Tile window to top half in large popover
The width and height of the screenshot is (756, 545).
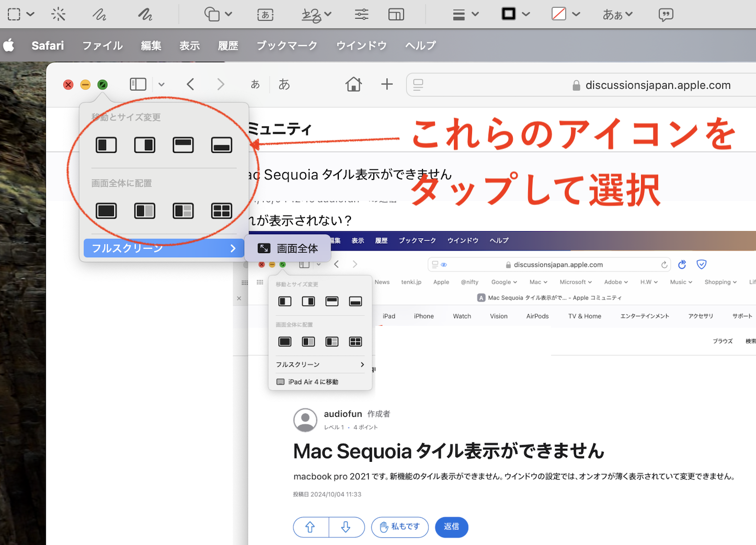click(x=183, y=145)
